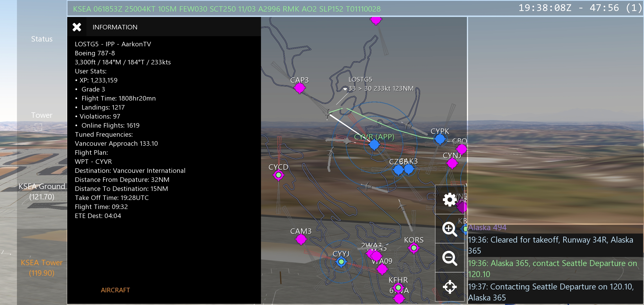Click the CYPK airport marker
The image size is (644, 305).
point(440,139)
